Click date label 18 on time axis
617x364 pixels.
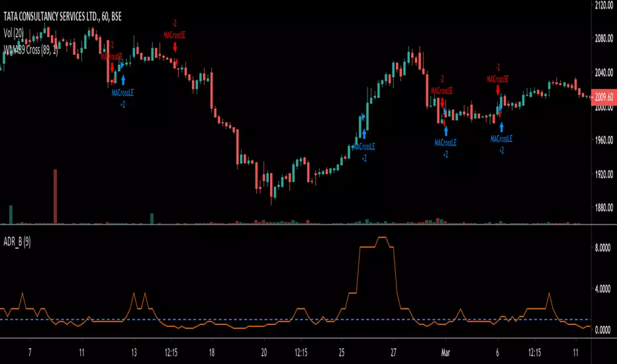[x=212, y=353]
